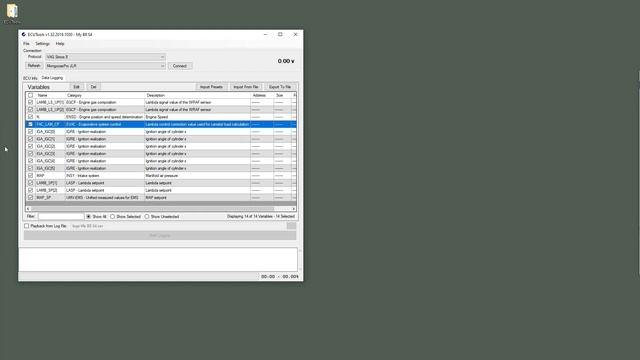Sort by the Size column header
640x360 pixels.
[x=282, y=96]
